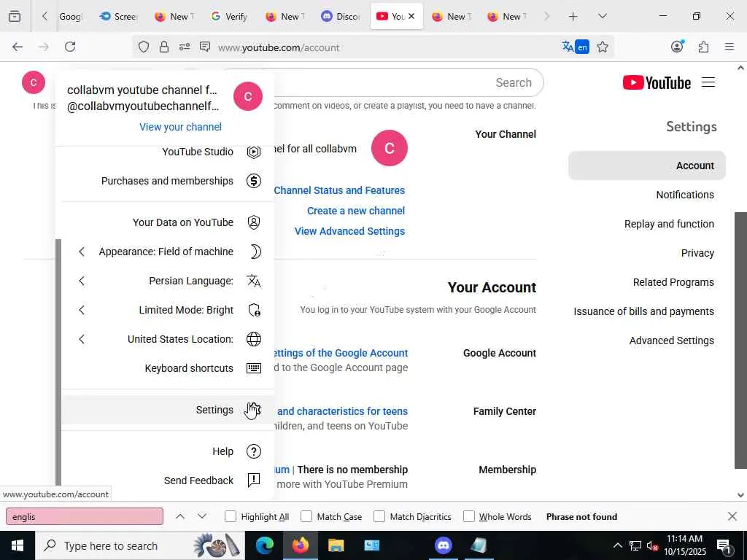Switch to the Discord browser tab
Screen dimensions: 747x560
pyautogui.click(x=341, y=16)
